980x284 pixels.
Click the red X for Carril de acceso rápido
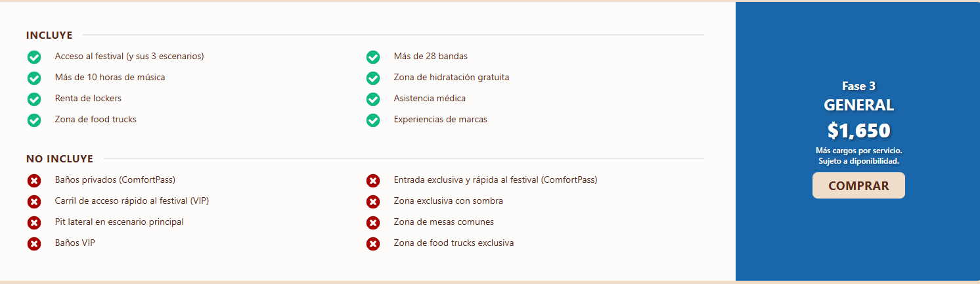[x=34, y=202]
